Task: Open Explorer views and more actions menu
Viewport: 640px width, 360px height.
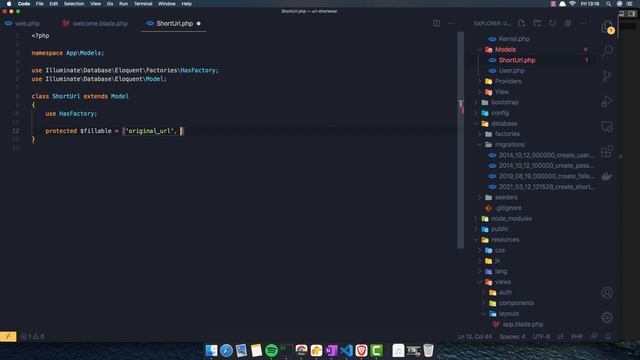Action: click(583, 23)
